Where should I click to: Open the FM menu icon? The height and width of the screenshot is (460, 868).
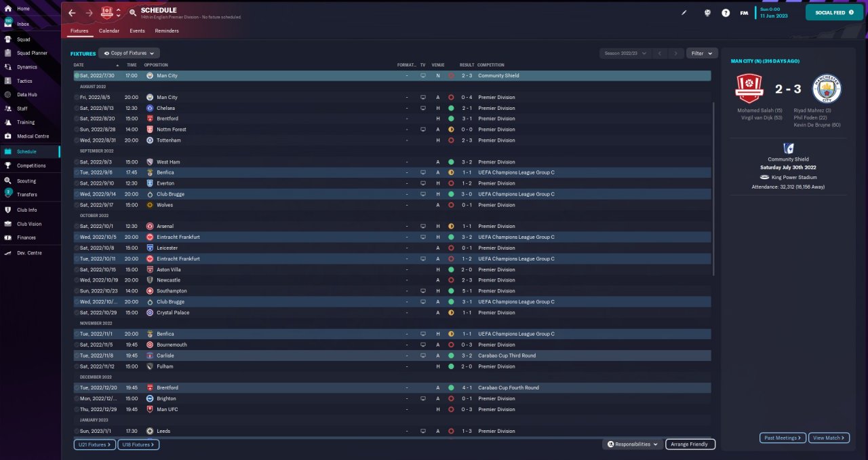(744, 13)
